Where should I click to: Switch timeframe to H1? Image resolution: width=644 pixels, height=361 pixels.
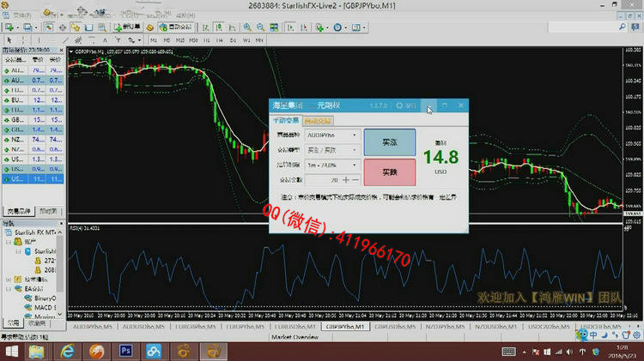point(207,40)
